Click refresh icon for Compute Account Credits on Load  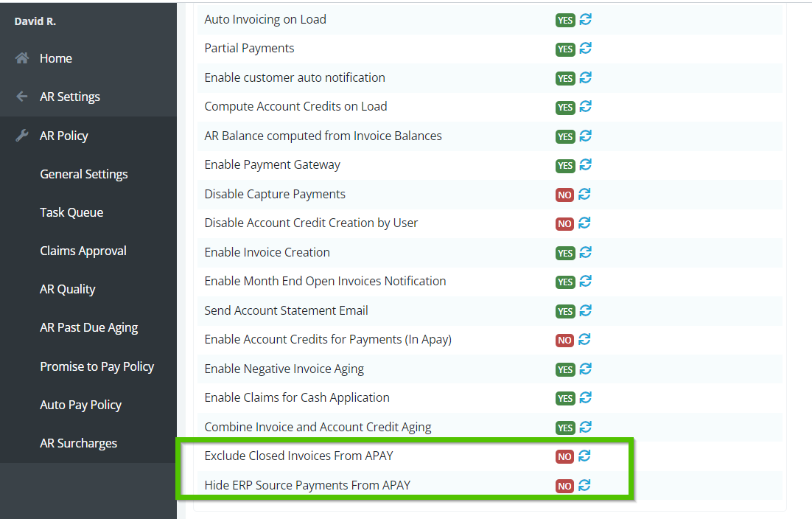(585, 107)
